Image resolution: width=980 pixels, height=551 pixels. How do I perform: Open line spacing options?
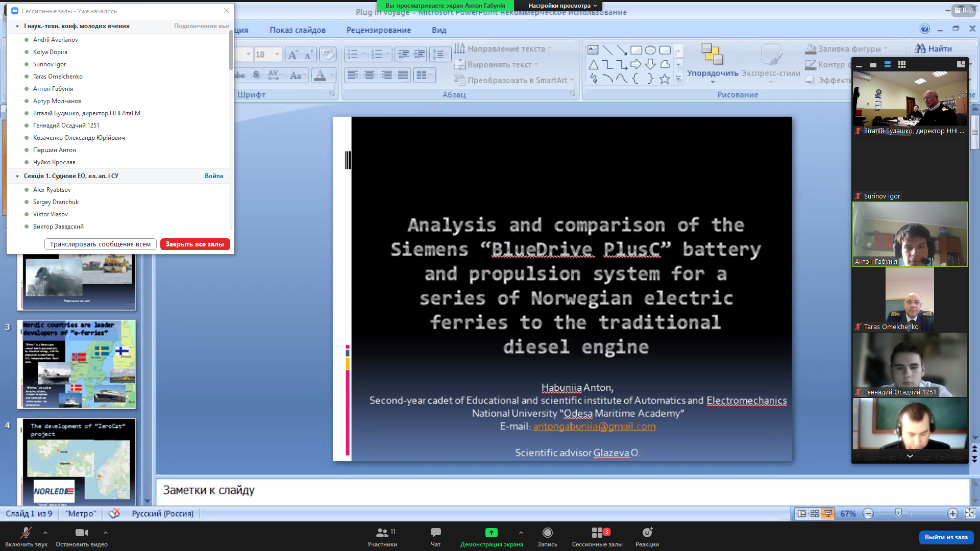[x=439, y=55]
